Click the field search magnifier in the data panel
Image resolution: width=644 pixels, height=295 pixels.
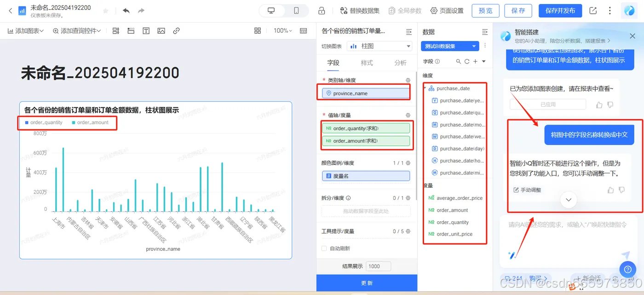(x=459, y=62)
